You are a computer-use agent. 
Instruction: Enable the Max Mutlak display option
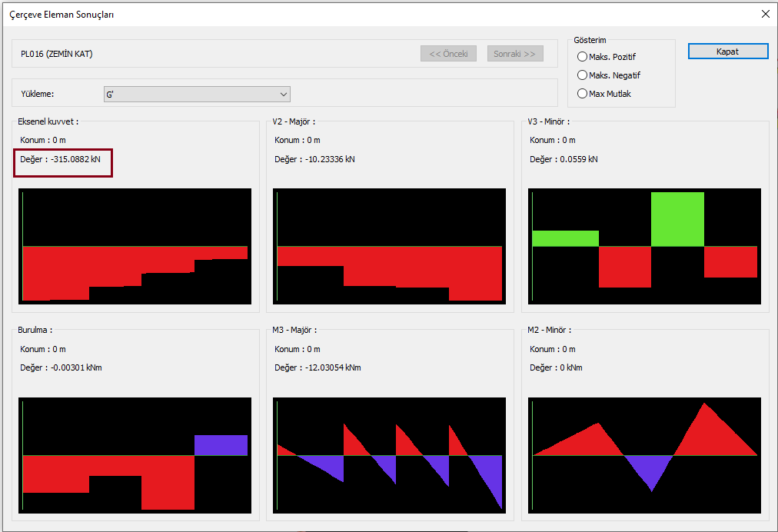(583, 94)
